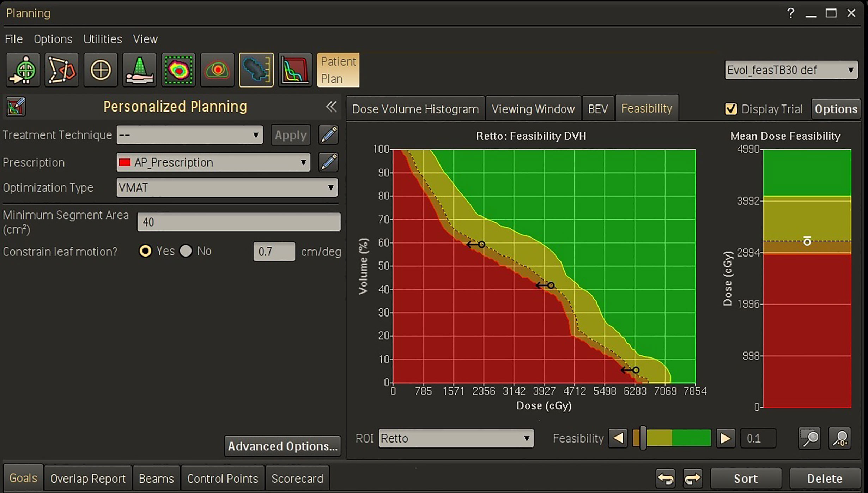Edit Treatment Technique with the pencil icon

[x=328, y=135]
